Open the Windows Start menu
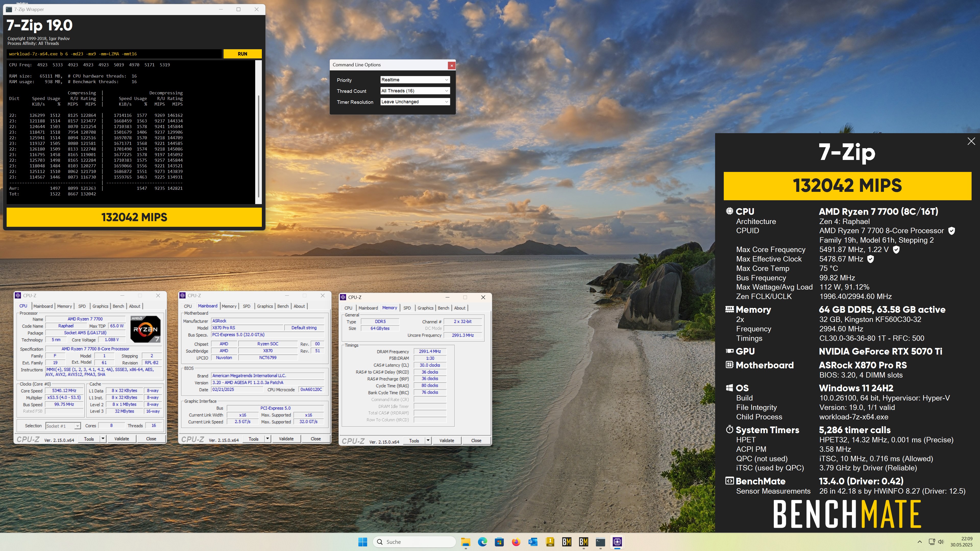The height and width of the screenshot is (551, 980). 363,542
